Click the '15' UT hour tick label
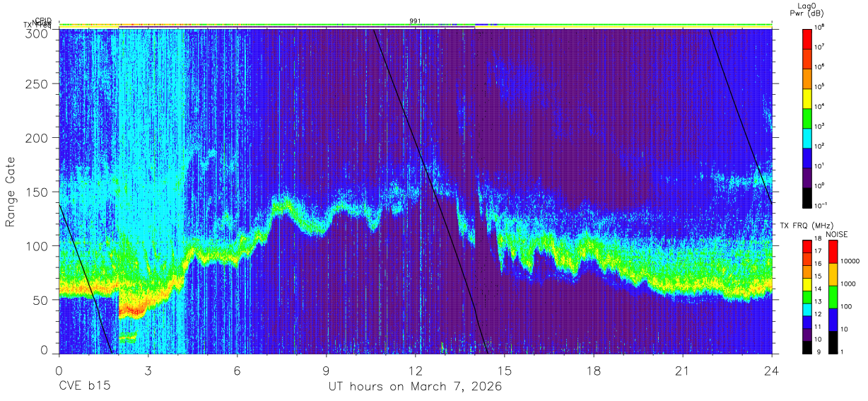 click(505, 370)
